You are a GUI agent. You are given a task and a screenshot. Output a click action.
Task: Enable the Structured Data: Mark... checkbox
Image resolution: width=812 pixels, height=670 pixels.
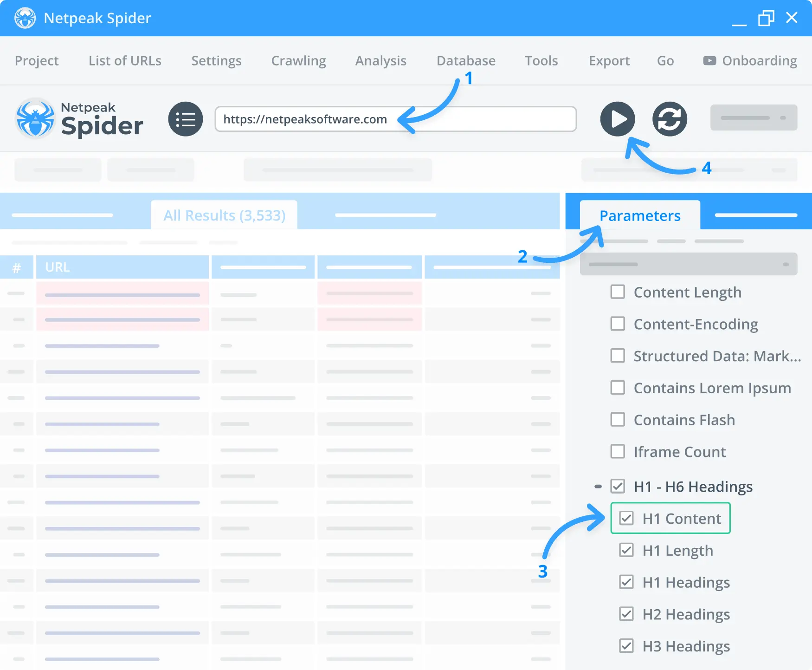click(618, 356)
